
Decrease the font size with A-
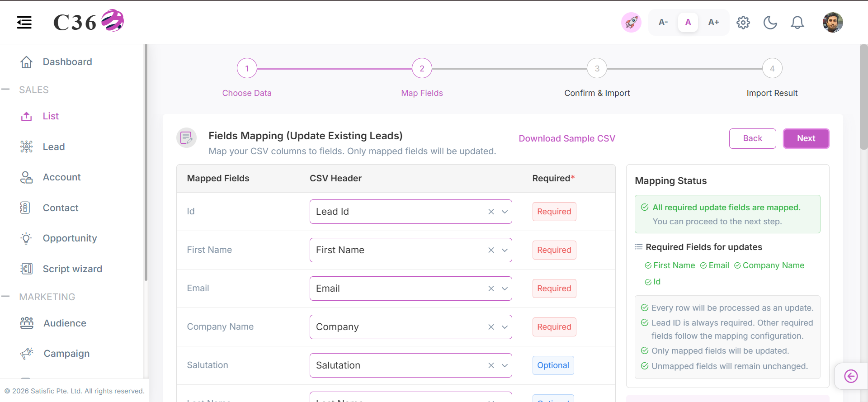coord(663,22)
